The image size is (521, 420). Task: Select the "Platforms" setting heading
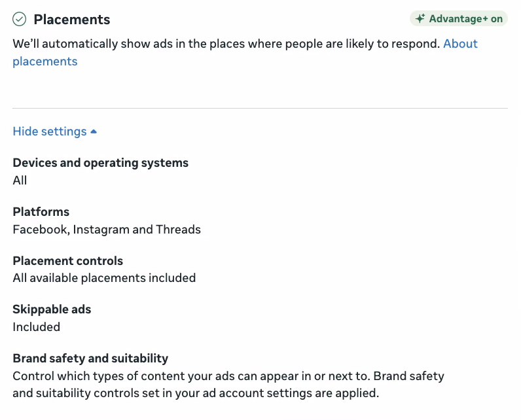(41, 212)
